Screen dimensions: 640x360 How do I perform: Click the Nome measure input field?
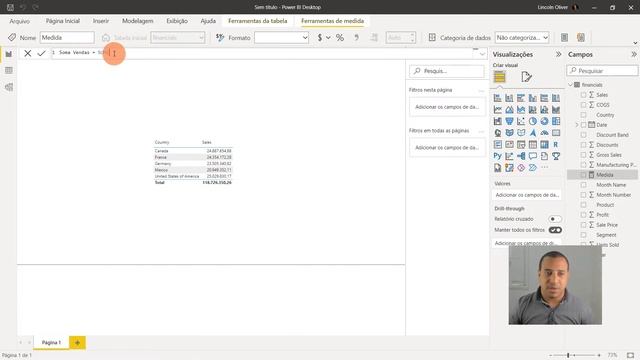[67, 38]
